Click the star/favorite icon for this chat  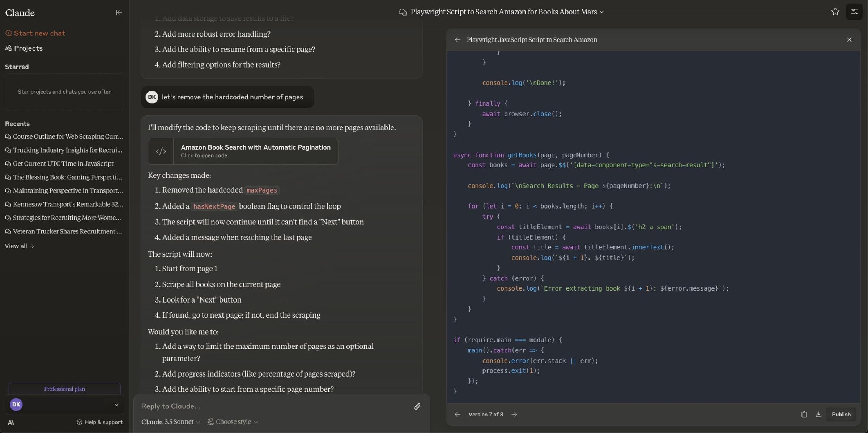point(835,11)
